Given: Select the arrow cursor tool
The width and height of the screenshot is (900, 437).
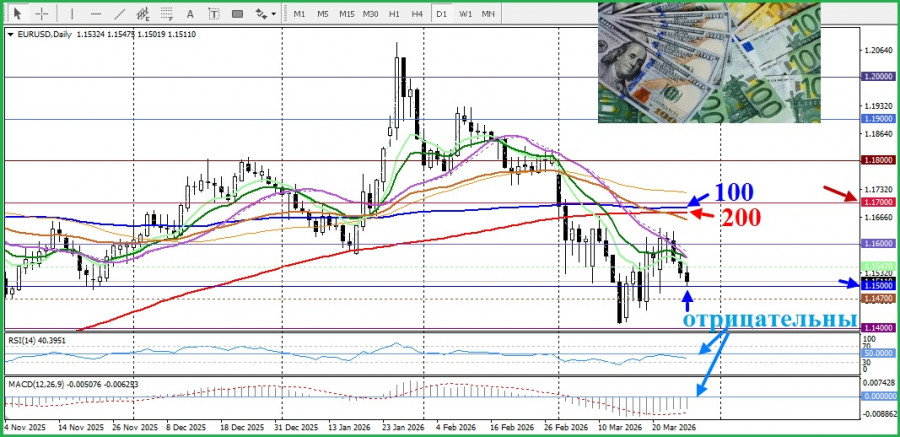Looking at the screenshot, I should pyautogui.click(x=17, y=14).
